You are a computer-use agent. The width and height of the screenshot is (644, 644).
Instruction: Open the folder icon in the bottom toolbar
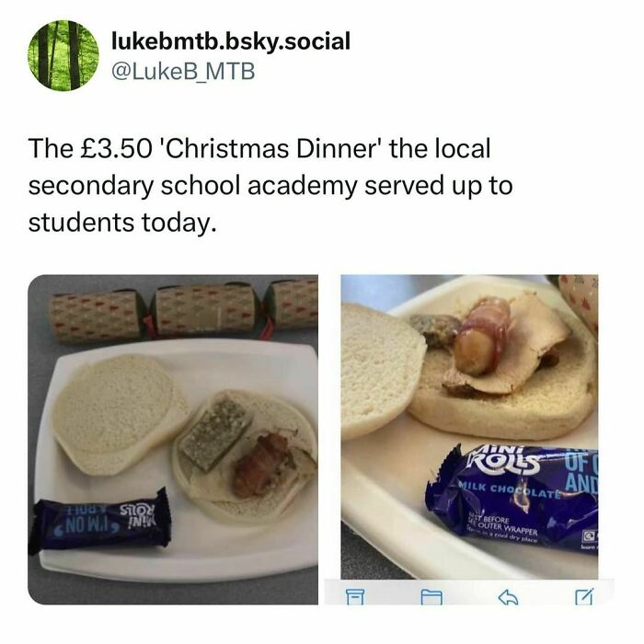431,597
